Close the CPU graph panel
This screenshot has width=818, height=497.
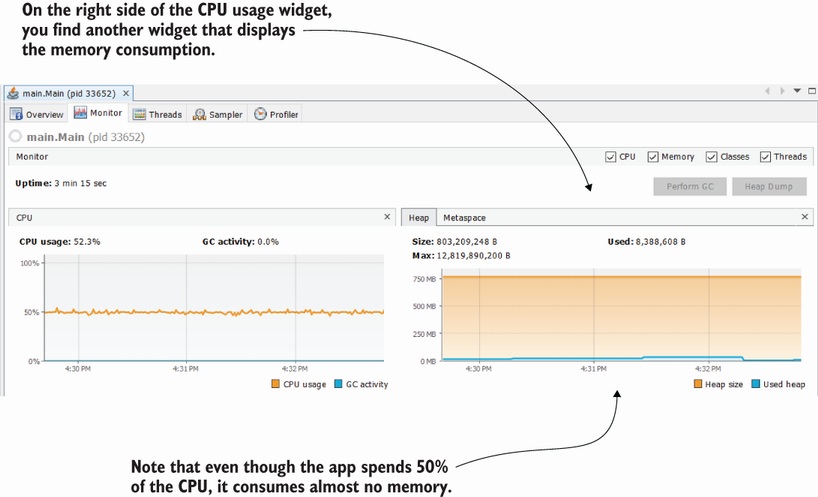(387, 216)
